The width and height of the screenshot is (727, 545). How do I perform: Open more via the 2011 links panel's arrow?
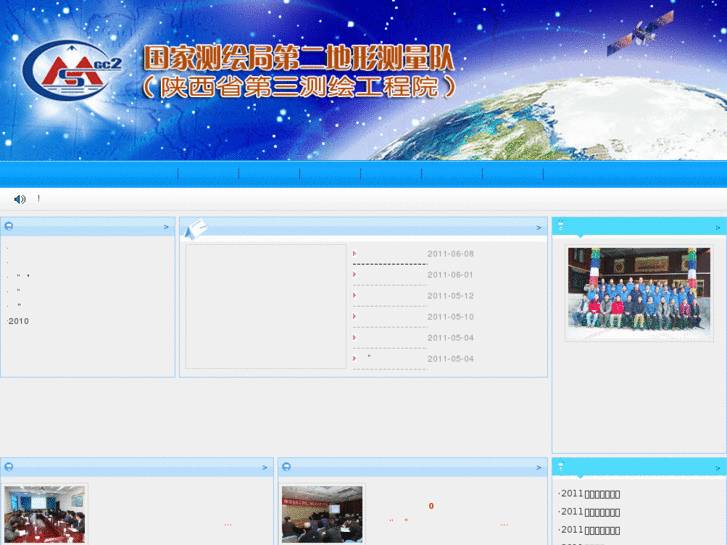[x=718, y=468]
